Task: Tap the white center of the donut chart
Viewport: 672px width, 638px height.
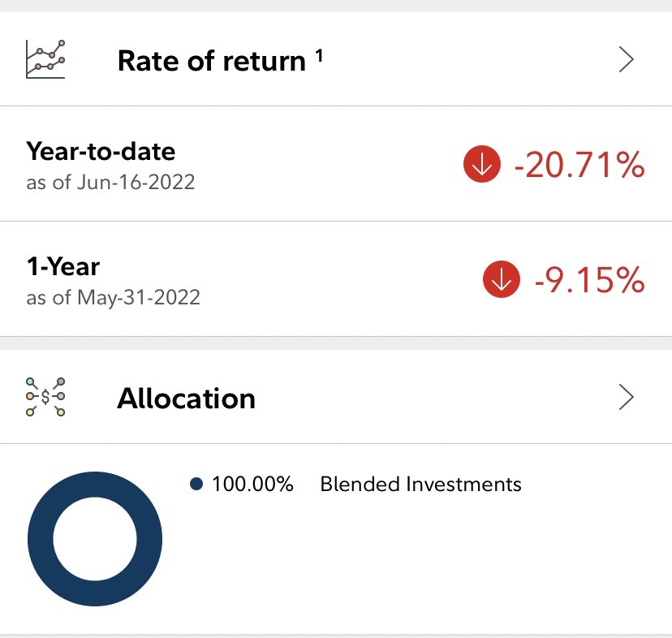Action: coord(95,539)
